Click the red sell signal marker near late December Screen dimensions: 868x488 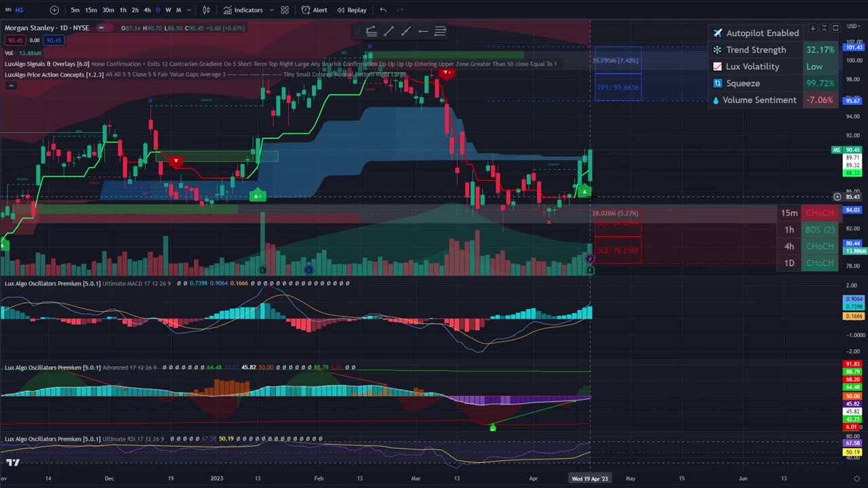coord(176,161)
